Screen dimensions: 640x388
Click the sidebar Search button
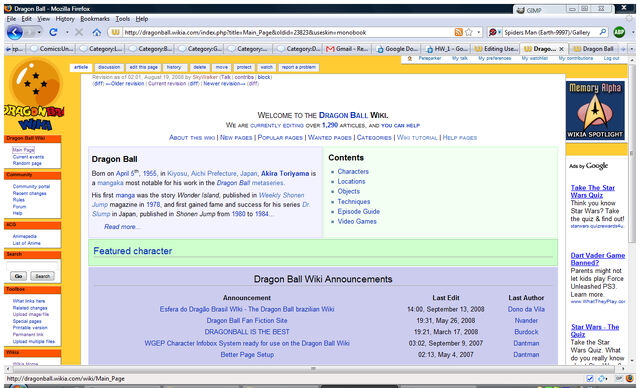pos(42,276)
